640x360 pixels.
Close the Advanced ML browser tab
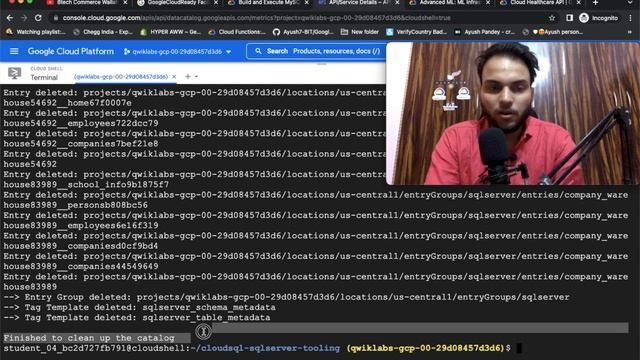[488, 2]
